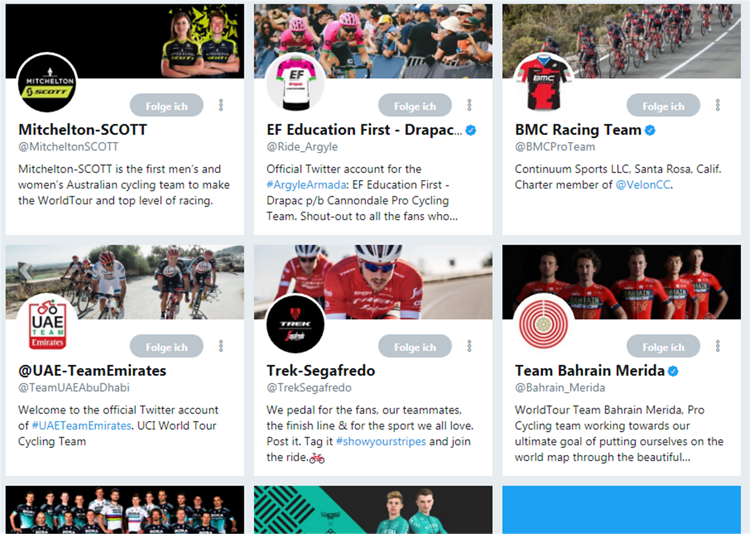Viewport: 750px width, 534px height.
Task: Open the Trek-Segafredo round logo avatar
Action: tap(296, 323)
